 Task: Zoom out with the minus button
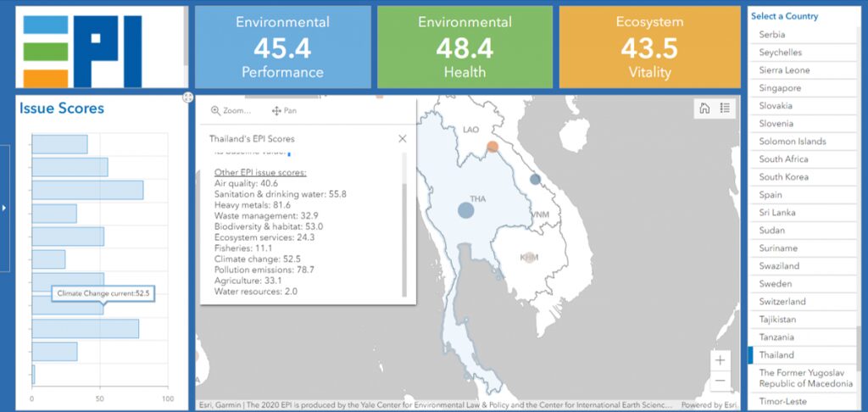tap(720, 381)
